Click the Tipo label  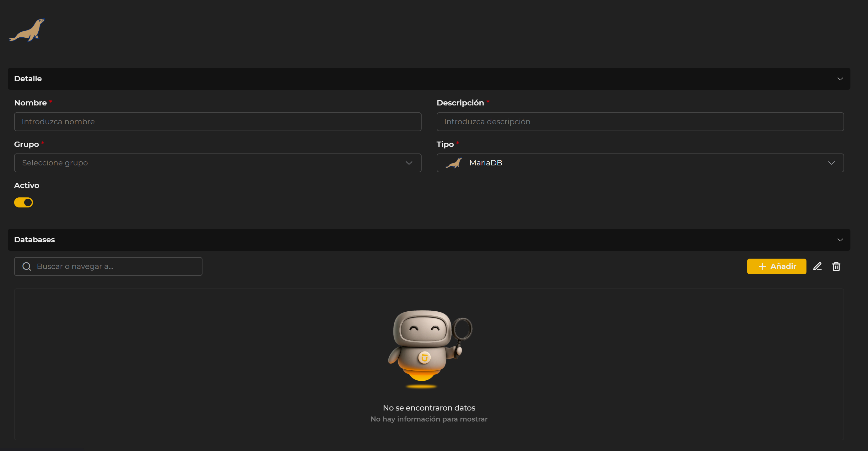click(x=445, y=144)
